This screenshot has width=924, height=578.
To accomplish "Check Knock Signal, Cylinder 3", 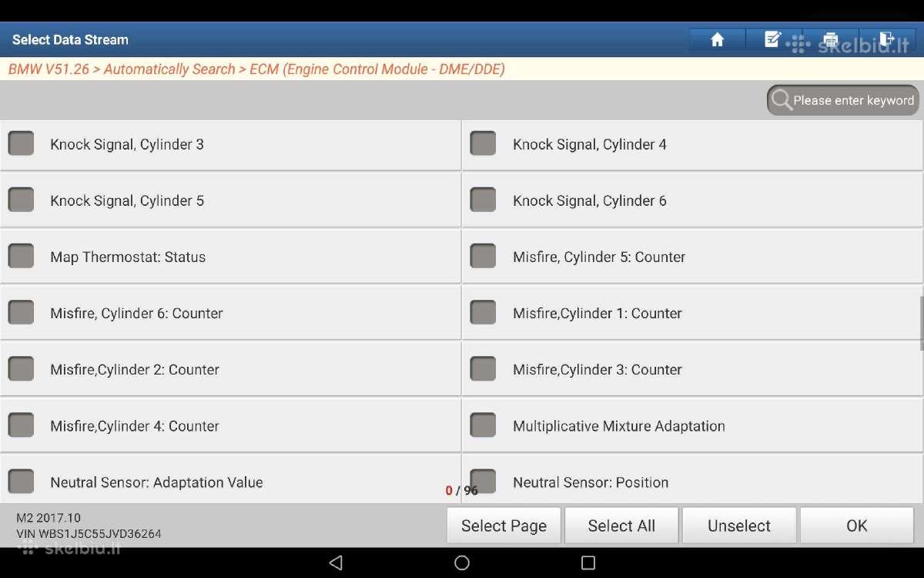I will [21, 143].
